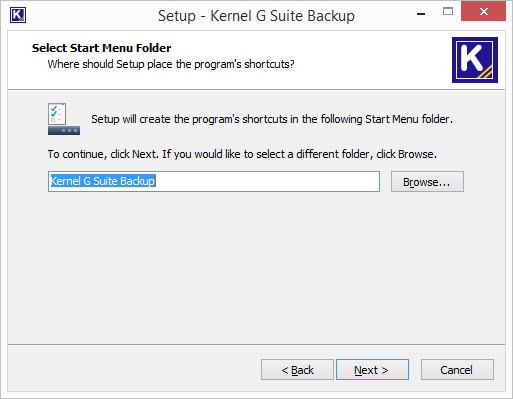Screen dimensions: 513x399
Task: Click the large Kernel logo in header
Action: [x=475, y=60]
